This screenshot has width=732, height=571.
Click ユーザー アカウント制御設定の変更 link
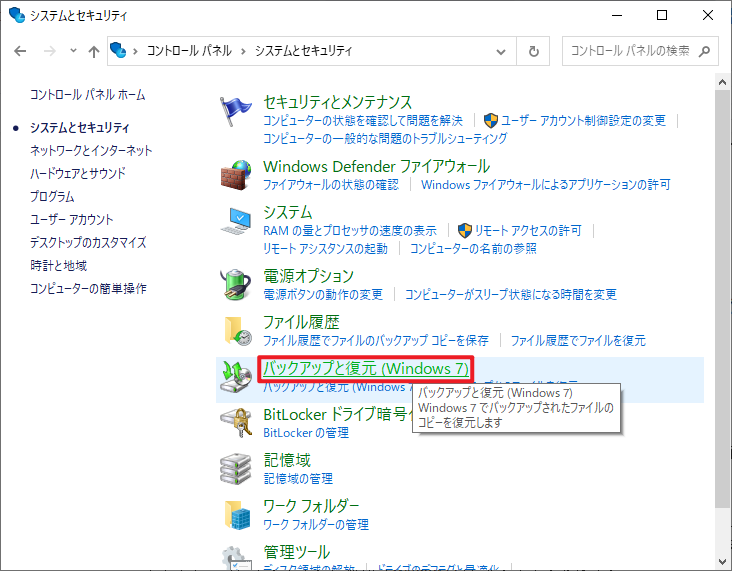click(x=583, y=121)
